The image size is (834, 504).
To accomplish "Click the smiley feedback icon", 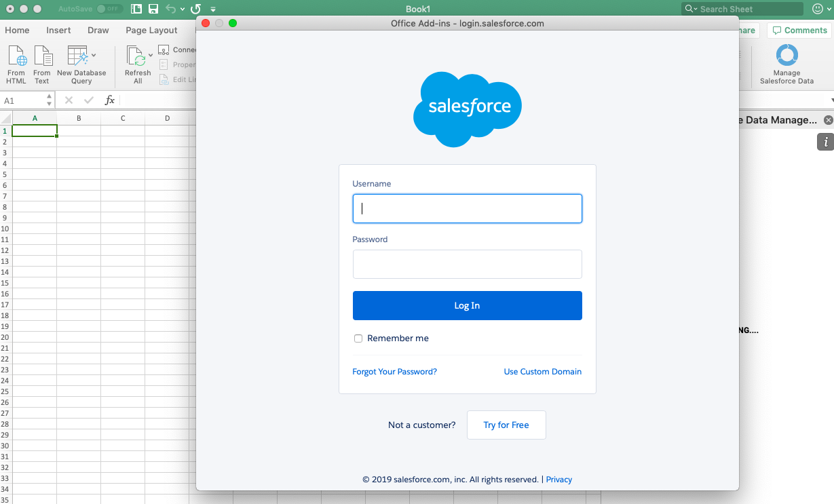I will pos(817,9).
